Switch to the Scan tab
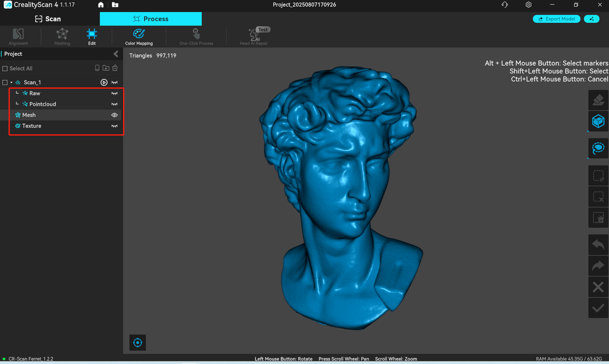Image resolution: width=609 pixels, height=364 pixels. pos(48,19)
